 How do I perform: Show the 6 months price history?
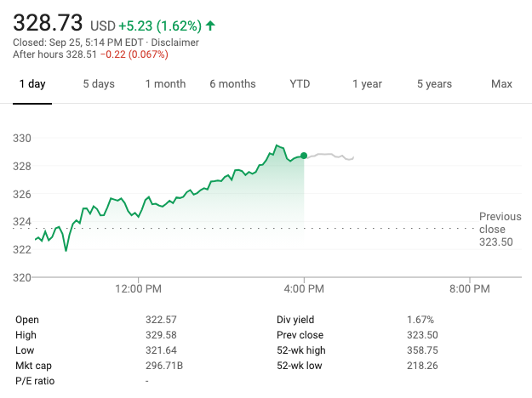(x=232, y=84)
